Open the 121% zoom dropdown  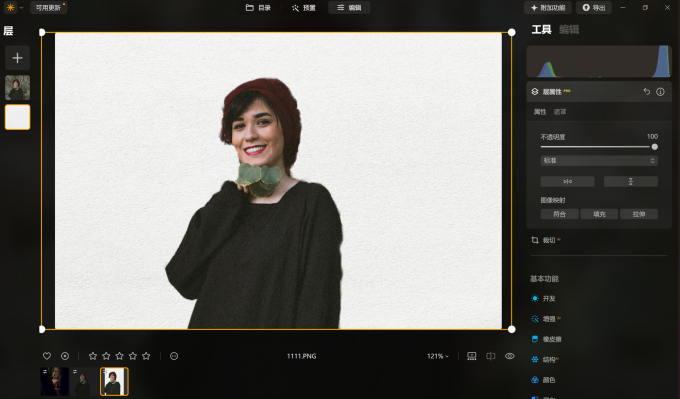pyautogui.click(x=437, y=356)
